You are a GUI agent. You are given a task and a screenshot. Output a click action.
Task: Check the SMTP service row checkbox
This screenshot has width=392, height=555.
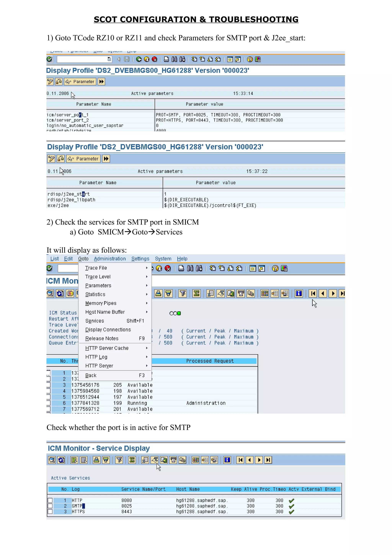[x=50, y=506]
